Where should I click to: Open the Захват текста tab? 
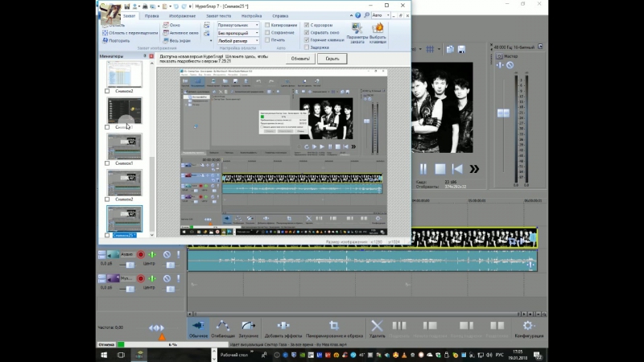point(217,15)
